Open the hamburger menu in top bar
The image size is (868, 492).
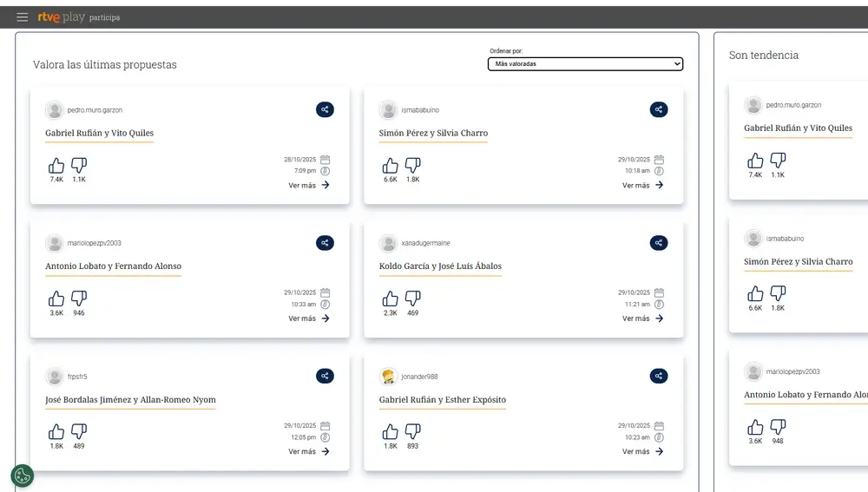pyautogui.click(x=23, y=17)
